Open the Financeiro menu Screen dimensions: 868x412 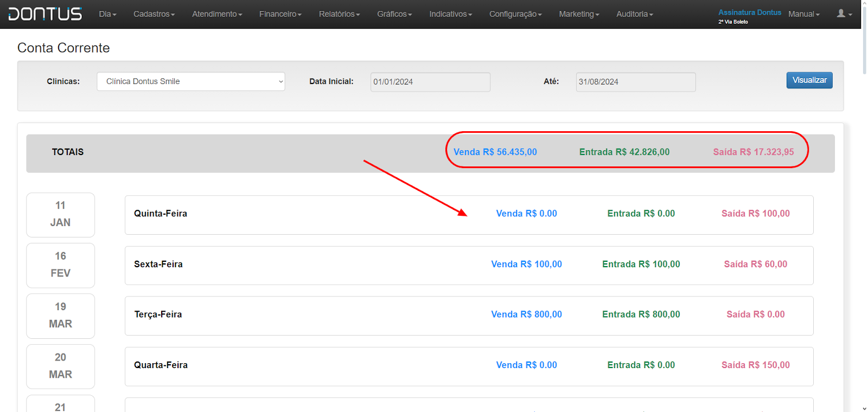[280, 14]
